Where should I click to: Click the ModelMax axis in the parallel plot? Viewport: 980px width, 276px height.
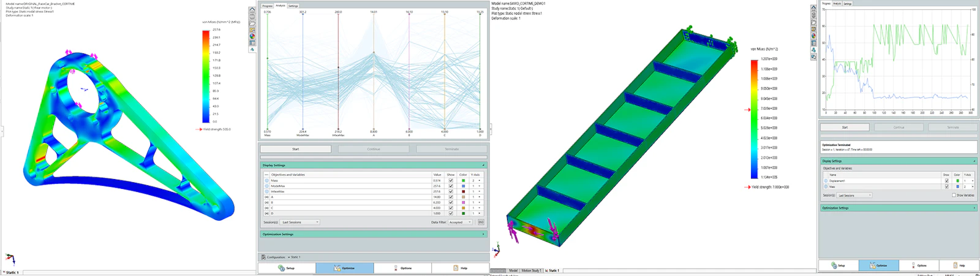pos(303,71)
